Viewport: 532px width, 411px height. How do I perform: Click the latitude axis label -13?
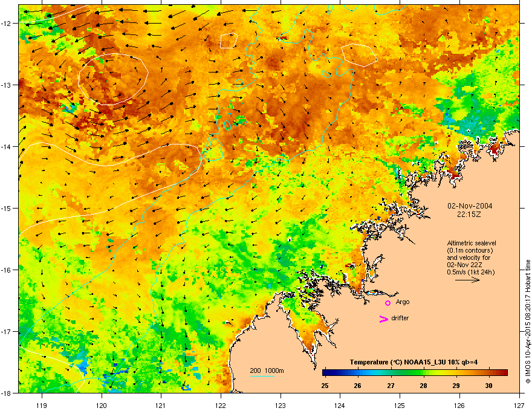click(x=6, y=85)
